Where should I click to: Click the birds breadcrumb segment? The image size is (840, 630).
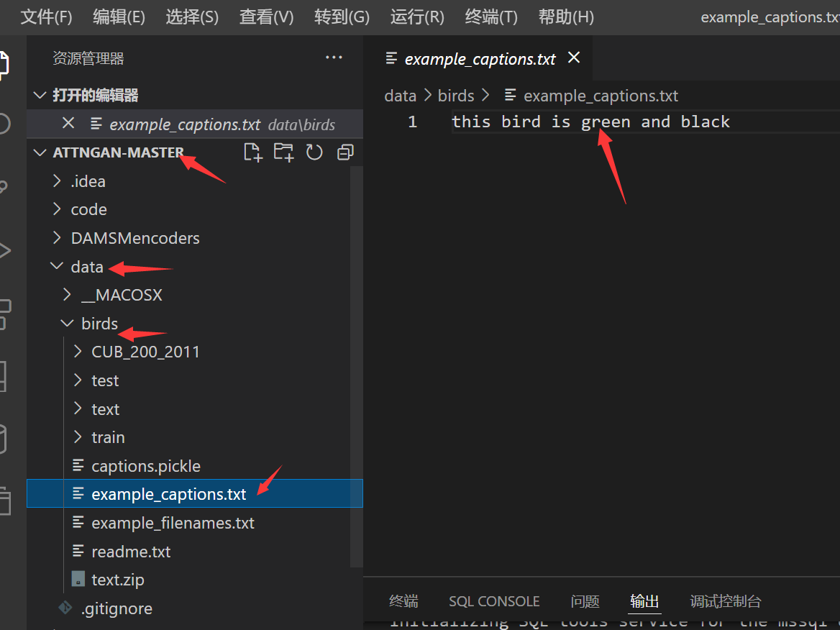pos(456,96)
